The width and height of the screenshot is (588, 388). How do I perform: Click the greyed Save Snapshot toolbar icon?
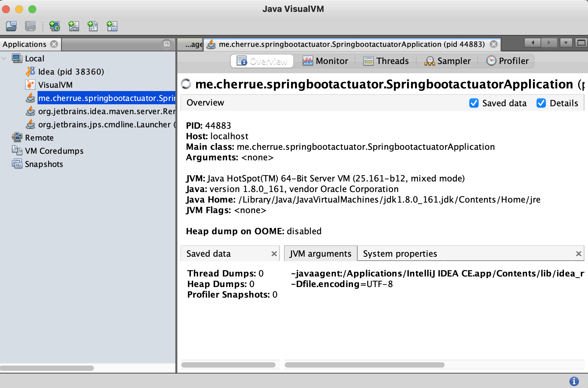coord(30,26)
